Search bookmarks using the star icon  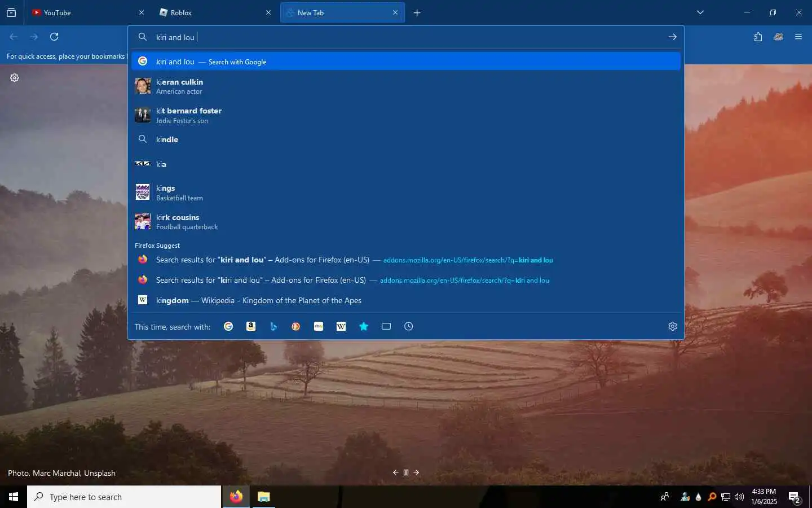364,326
